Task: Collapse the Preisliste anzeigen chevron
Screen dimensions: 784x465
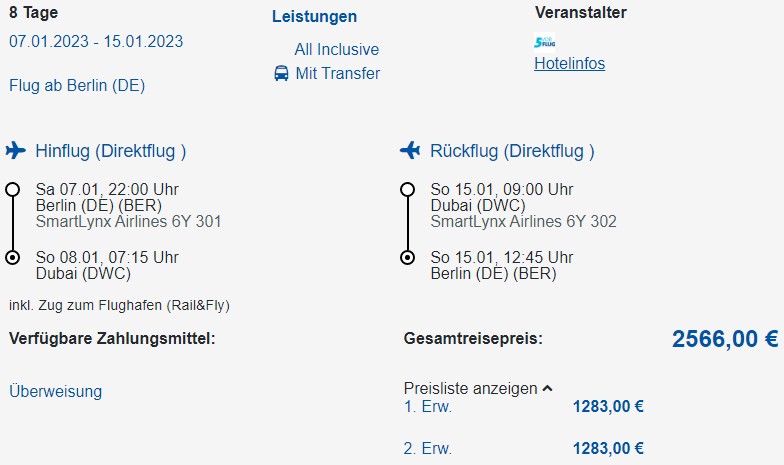Action: coord(548,388)
